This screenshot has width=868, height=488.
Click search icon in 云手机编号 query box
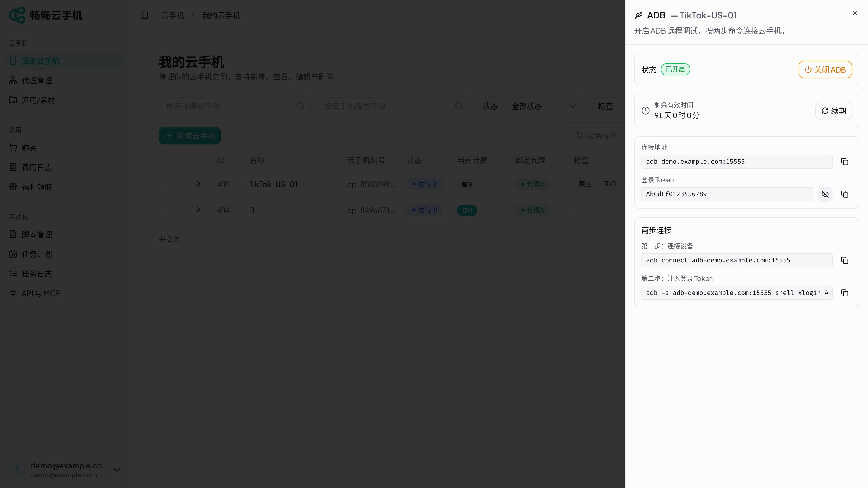[x=459, y=106]
